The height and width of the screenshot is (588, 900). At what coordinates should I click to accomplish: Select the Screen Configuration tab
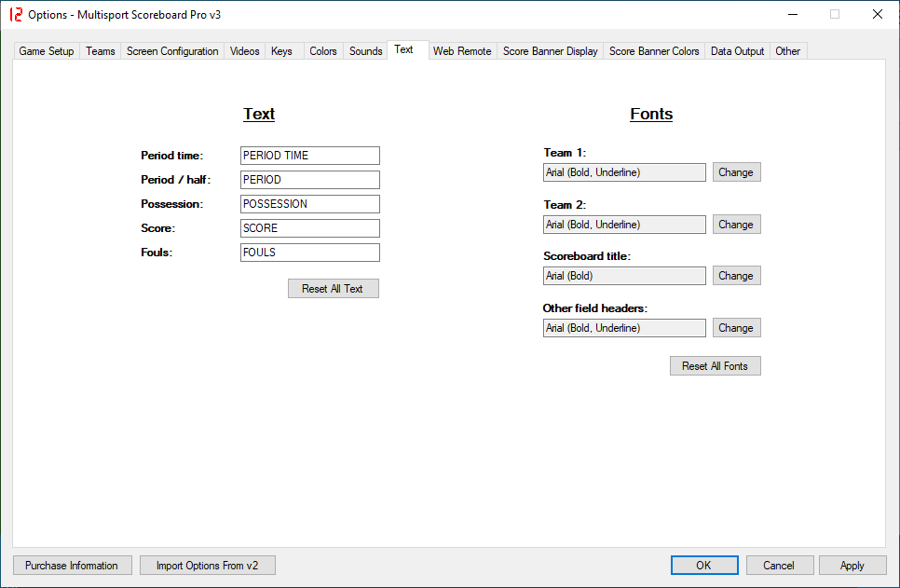pos(172,51)
